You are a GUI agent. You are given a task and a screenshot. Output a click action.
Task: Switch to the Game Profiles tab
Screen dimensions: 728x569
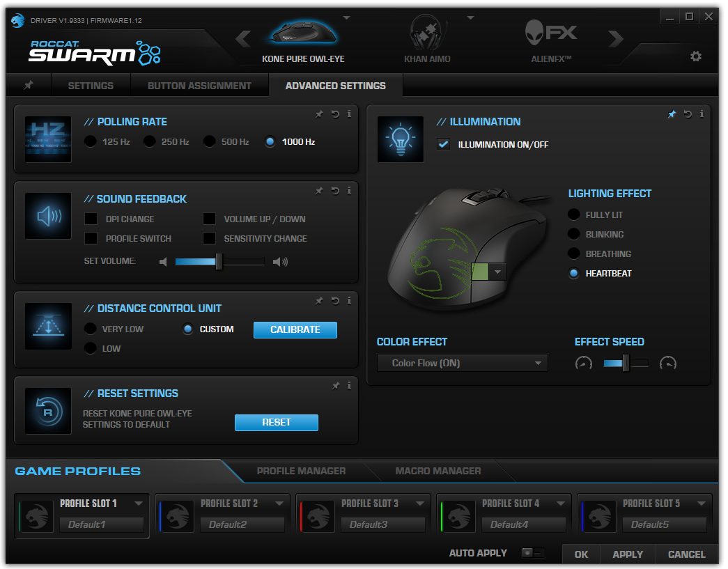point(77,471)
